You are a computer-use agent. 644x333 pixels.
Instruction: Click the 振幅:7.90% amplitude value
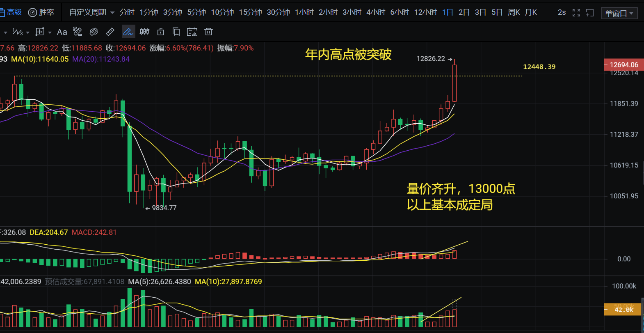click(x=235, y=48)
